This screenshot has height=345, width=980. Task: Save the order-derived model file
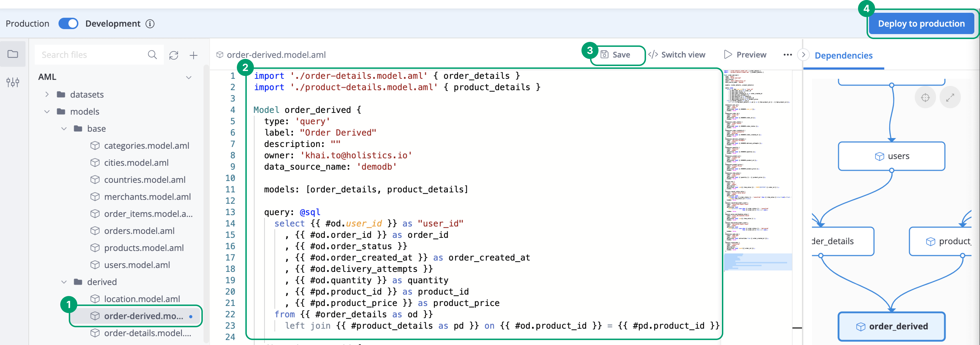coord(616,55)
